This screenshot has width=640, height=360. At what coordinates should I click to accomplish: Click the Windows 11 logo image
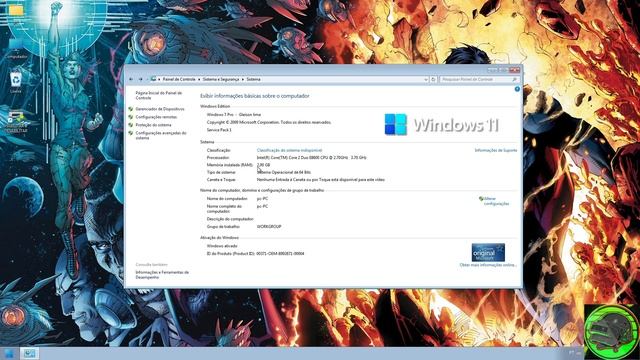pos(441,124)
